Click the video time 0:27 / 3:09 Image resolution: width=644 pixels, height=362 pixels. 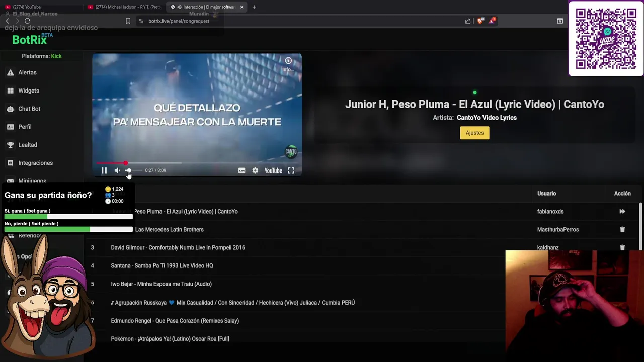coord(155,170)
